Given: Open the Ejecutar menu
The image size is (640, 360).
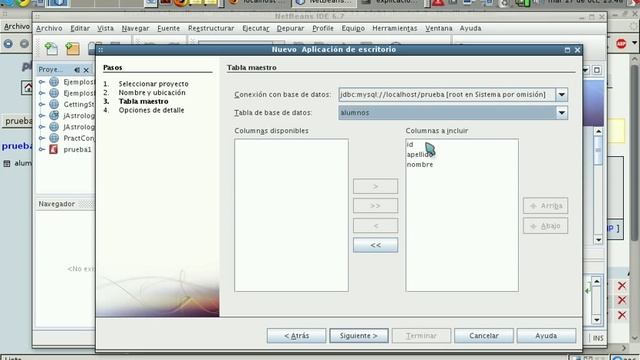Looking at the screenshot, I should (256, 28).
